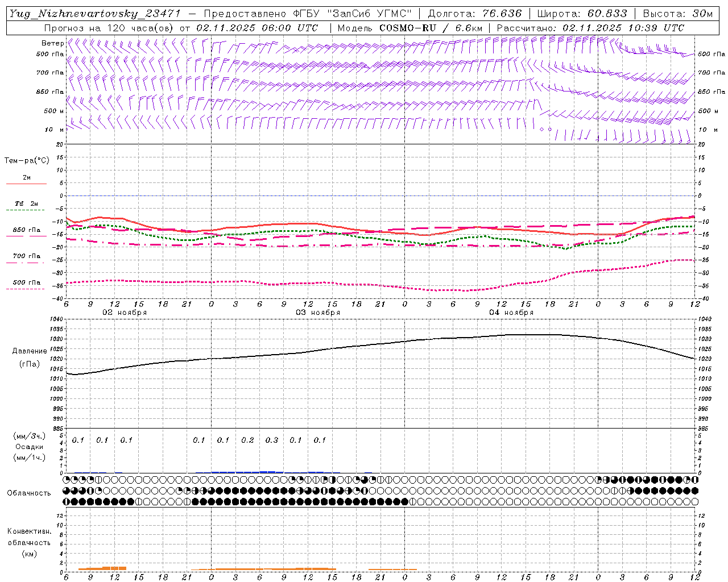Click the 'Осадки' precipitation label
The image size is (728, 582).
30,447
